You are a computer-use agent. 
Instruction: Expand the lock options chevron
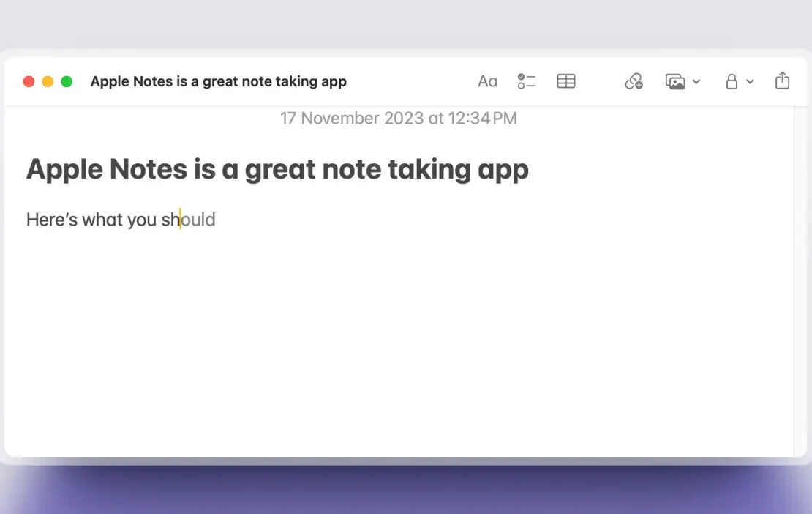coord(750,82)
